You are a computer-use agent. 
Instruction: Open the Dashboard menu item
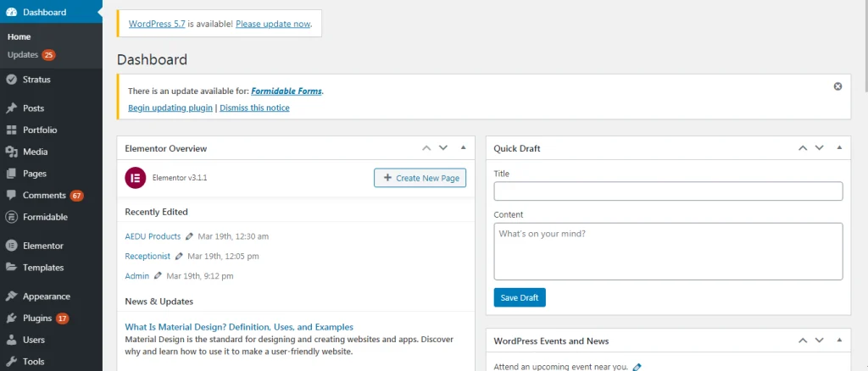(51, 12)
